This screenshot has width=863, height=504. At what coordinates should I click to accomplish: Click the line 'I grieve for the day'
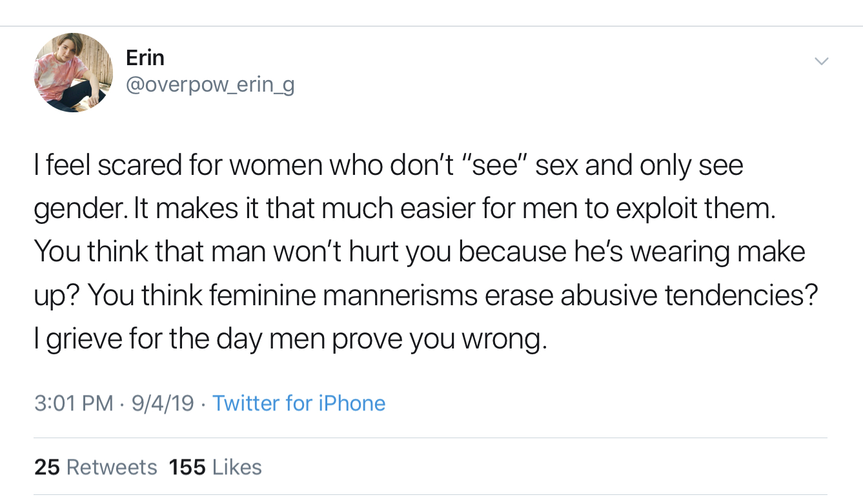290,339
